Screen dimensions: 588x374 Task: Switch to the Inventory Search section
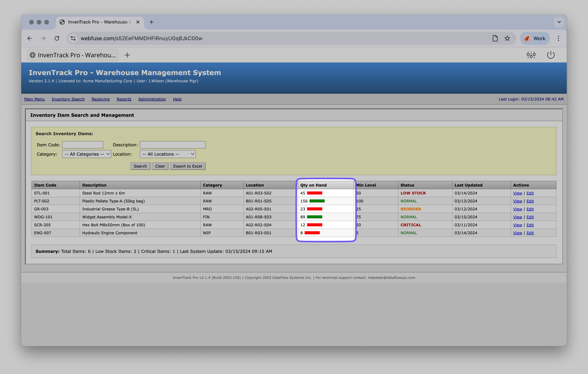[68, 99]
